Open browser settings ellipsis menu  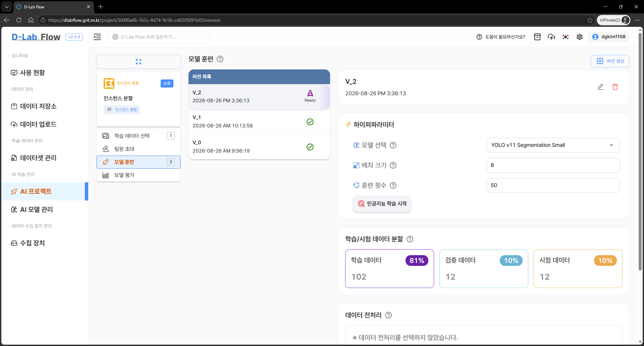pos(637,20)
